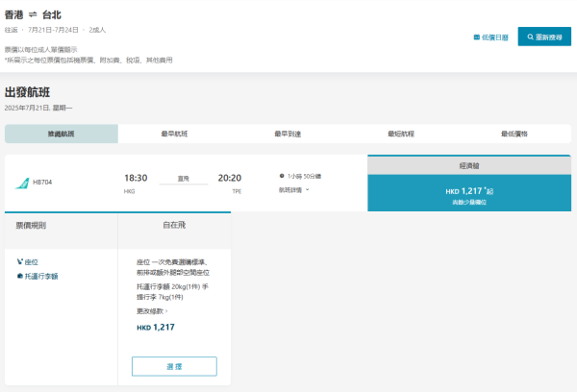
Task: Click the 座位 seat link
Action: (x=32, y=262)
